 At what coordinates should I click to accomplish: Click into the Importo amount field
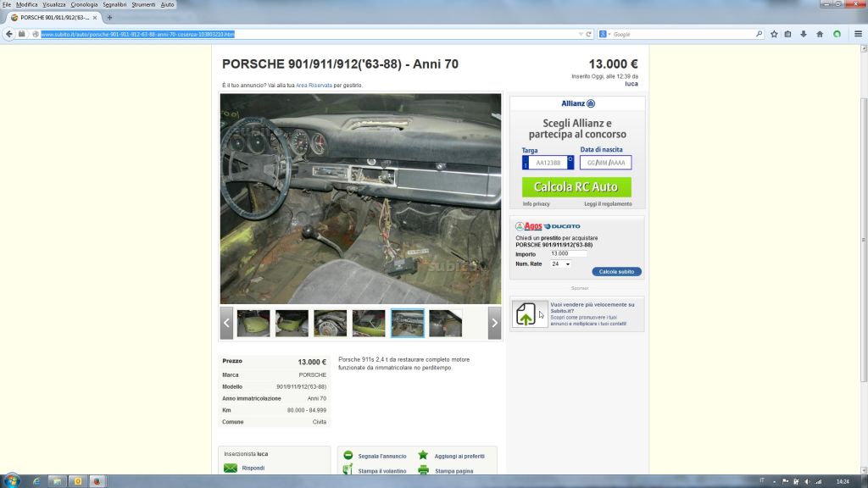click(x=568, y=253)
